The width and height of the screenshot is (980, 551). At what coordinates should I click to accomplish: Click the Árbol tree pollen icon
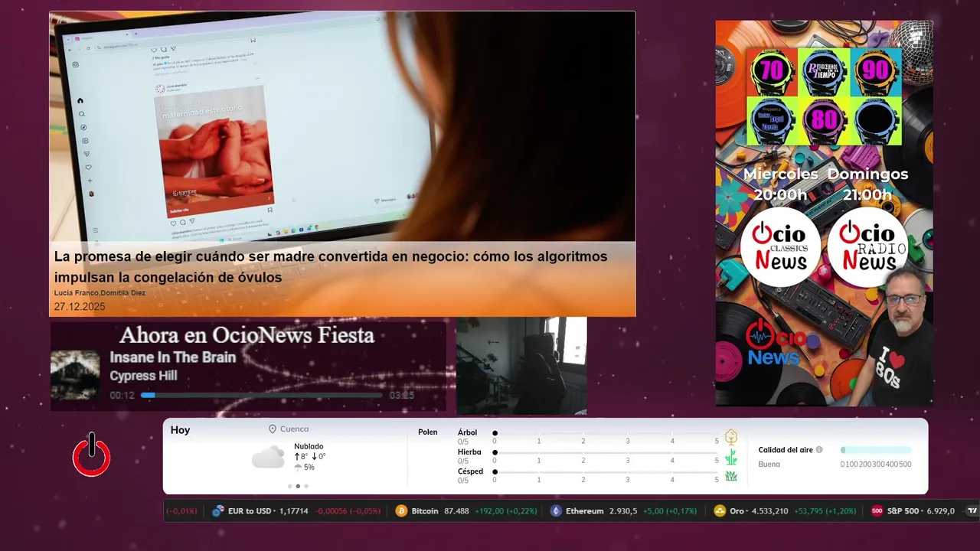click(x=731, y=437)
